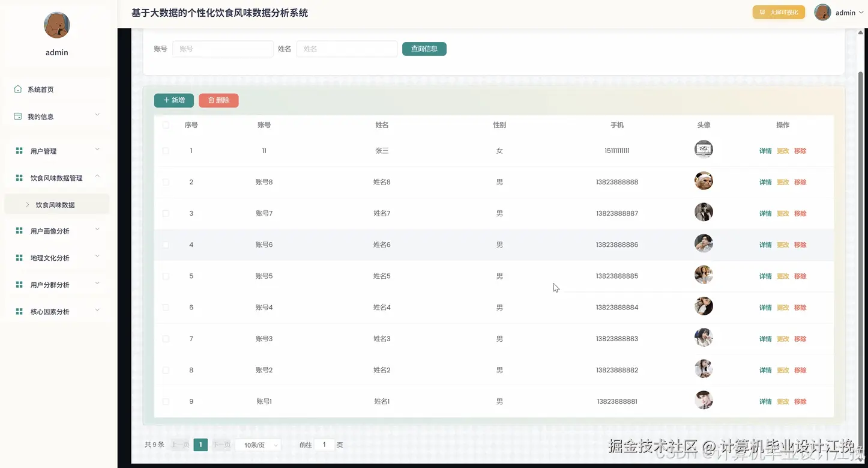Open avatar thumbnail for 张三
The height and width of the screenshot is (468, 868).
click(x=704, y=150)
